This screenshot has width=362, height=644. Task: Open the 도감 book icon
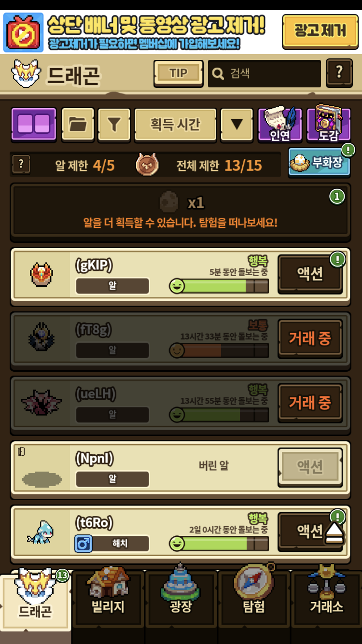[x=329, y=124]
